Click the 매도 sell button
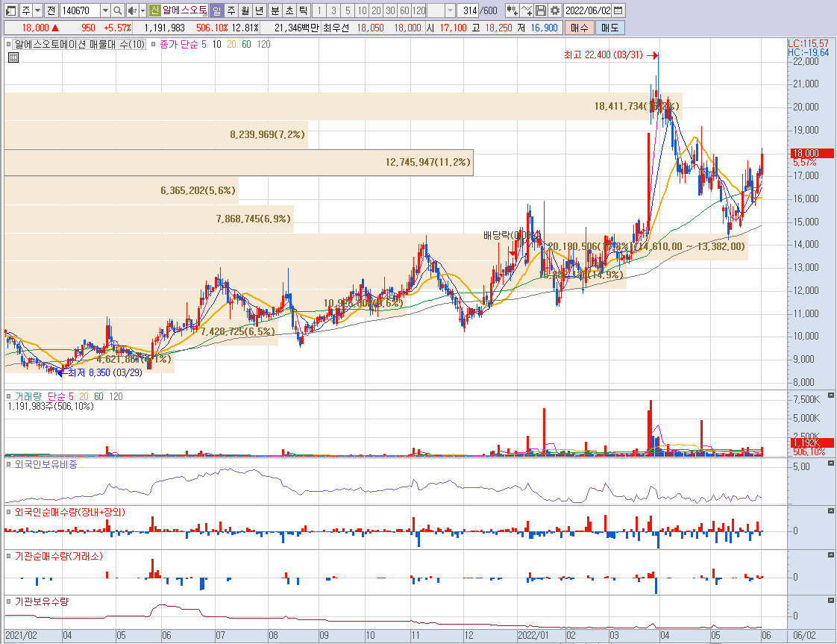Viewport: 837px width, 644px height. [609, 28]
